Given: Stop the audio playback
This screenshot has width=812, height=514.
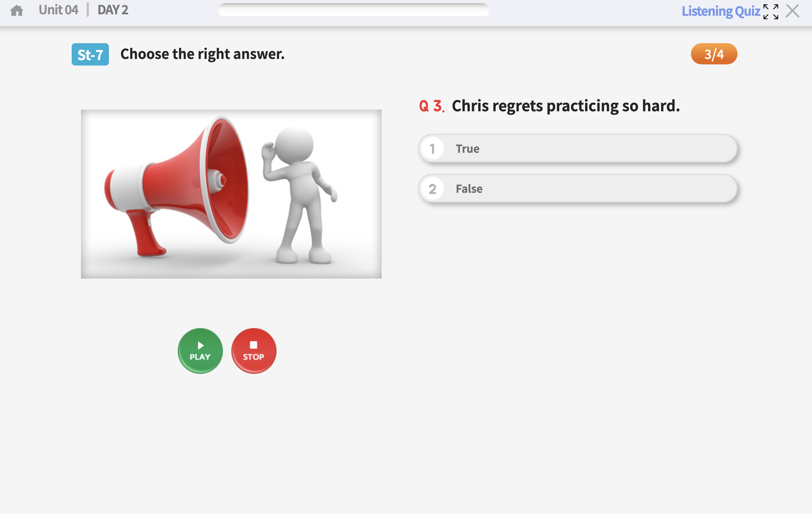Looking at the screenshot, I should [254, 351].
